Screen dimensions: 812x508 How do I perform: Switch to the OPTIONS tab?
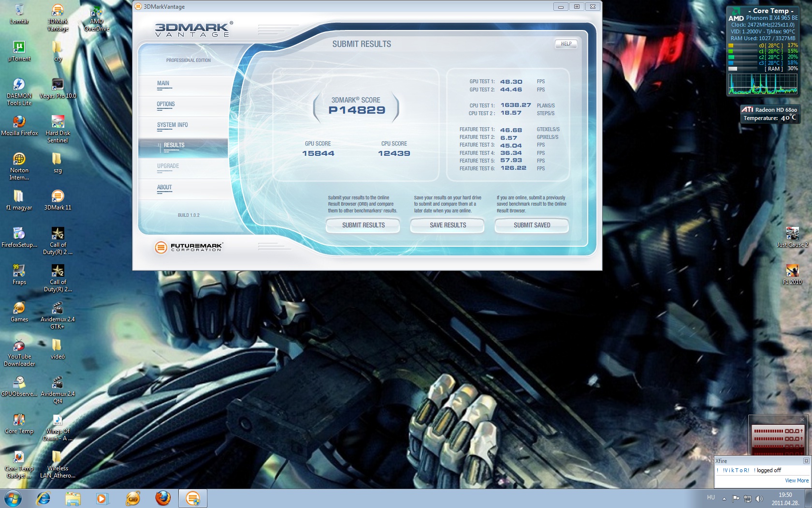pyautogui.click(x=183, y=106)
